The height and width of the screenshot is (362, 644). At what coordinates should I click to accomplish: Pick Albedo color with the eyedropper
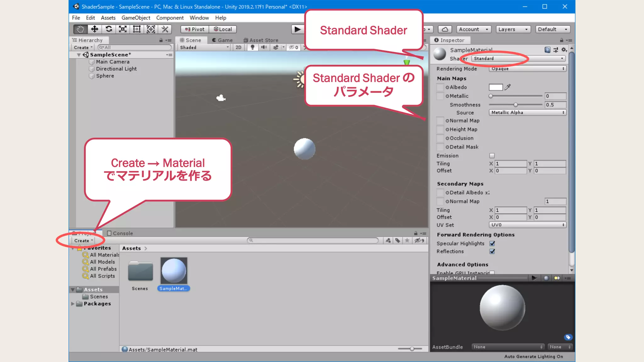pos(508,87)
